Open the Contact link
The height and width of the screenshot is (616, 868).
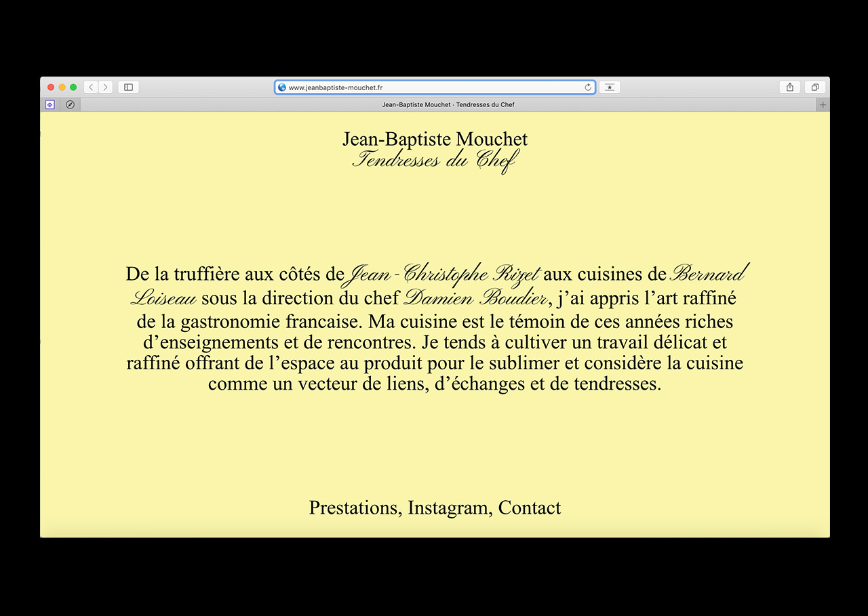tap(530, 508)
